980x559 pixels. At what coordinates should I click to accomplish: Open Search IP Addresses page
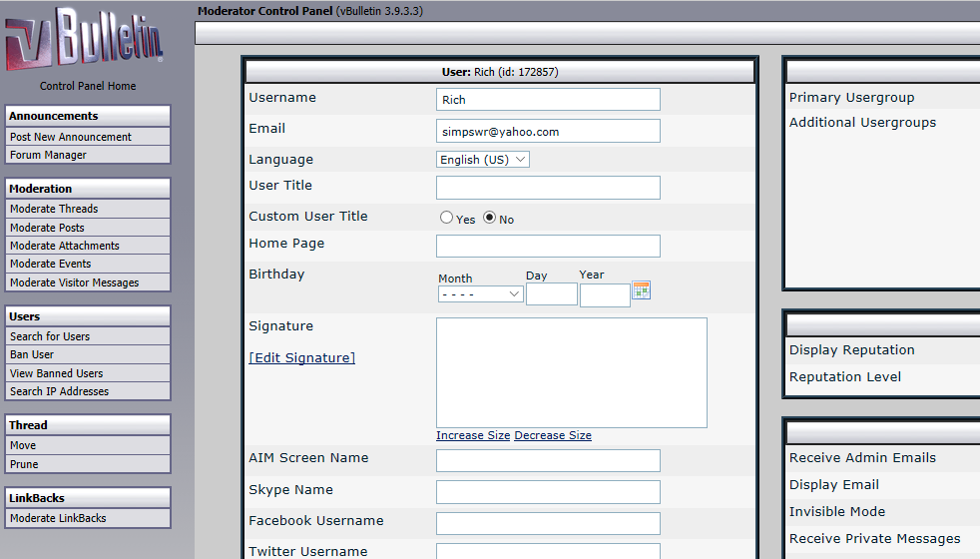pyautogui.click(x=59, y=391)
